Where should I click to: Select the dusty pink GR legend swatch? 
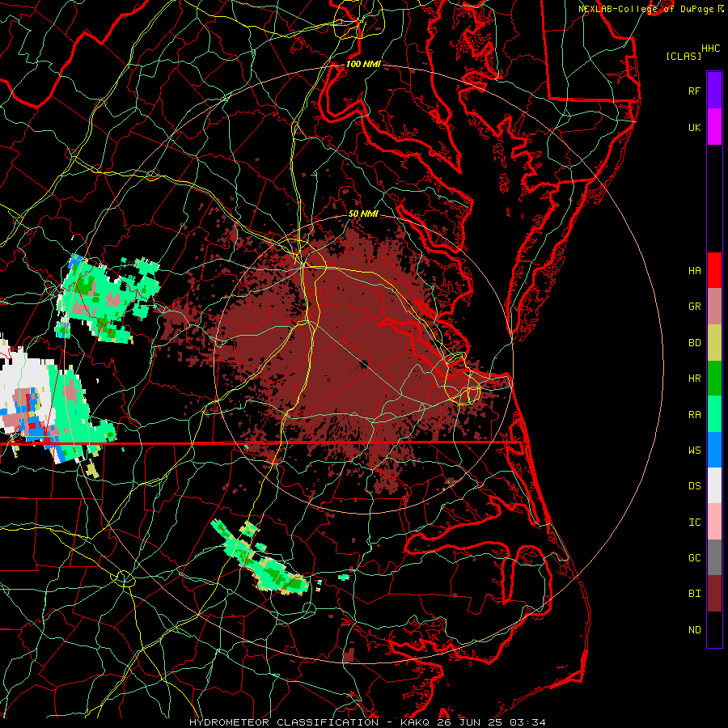(714, 307)
